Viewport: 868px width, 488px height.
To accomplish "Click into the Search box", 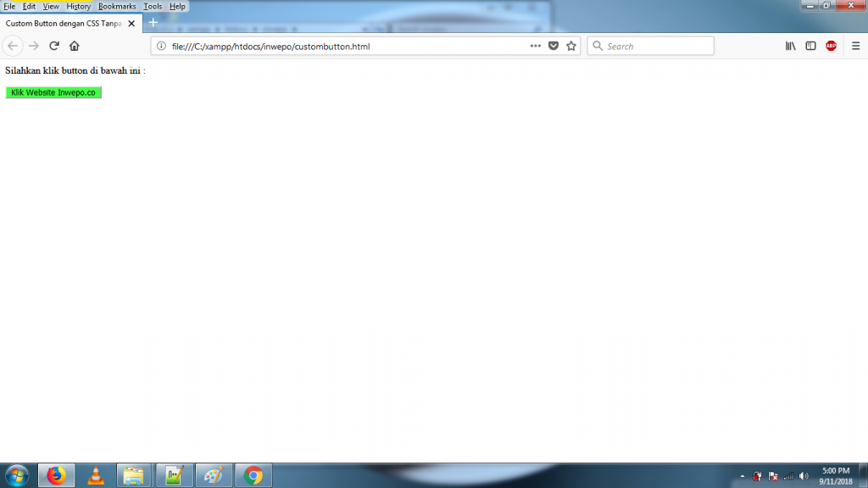I will (x=651, y=46).
